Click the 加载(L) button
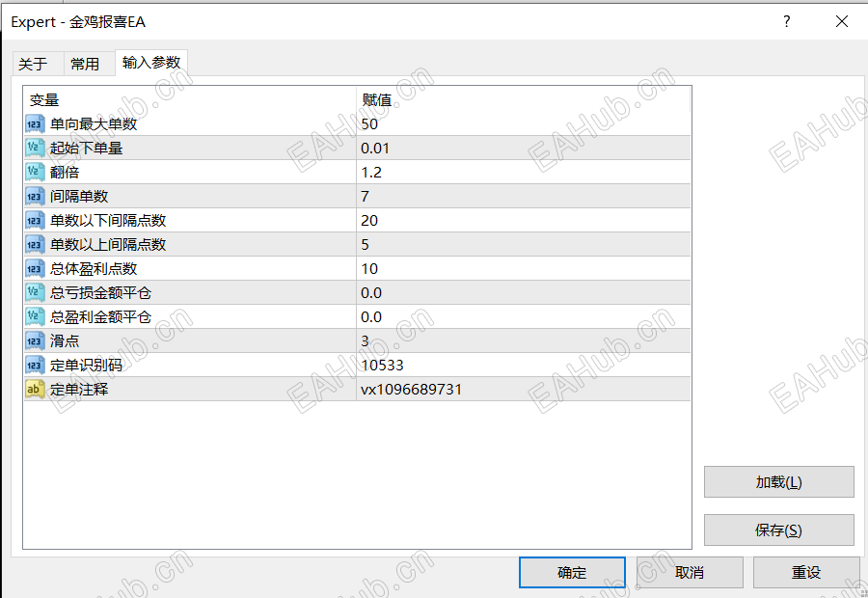This screenshot has width=868, height=598. point(779,481)
